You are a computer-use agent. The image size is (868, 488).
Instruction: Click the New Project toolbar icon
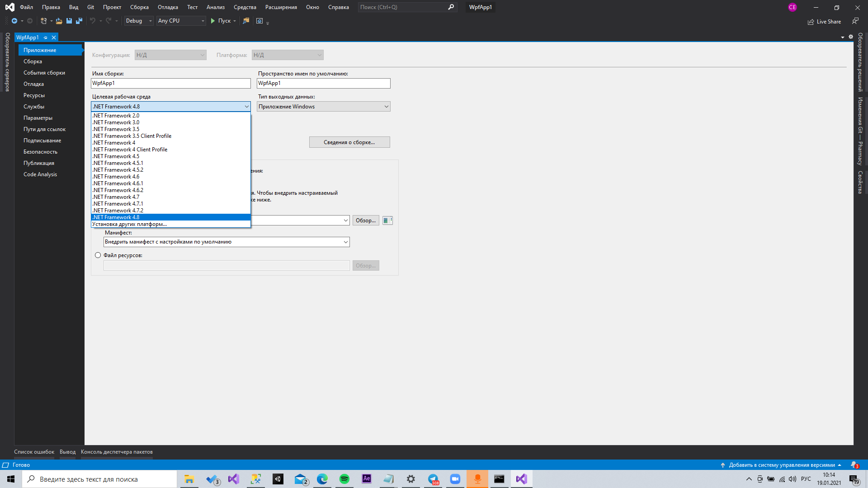pos(43,21)
